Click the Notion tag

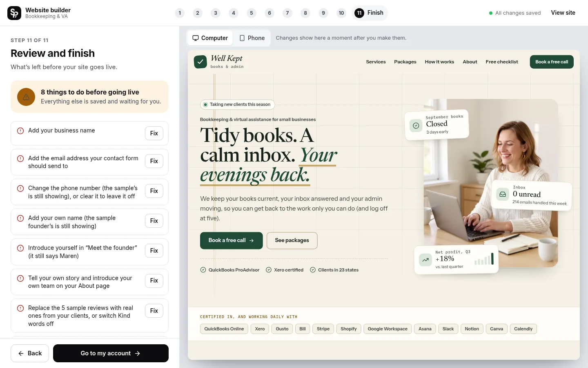pyautogui.click(x=472, y=329)
